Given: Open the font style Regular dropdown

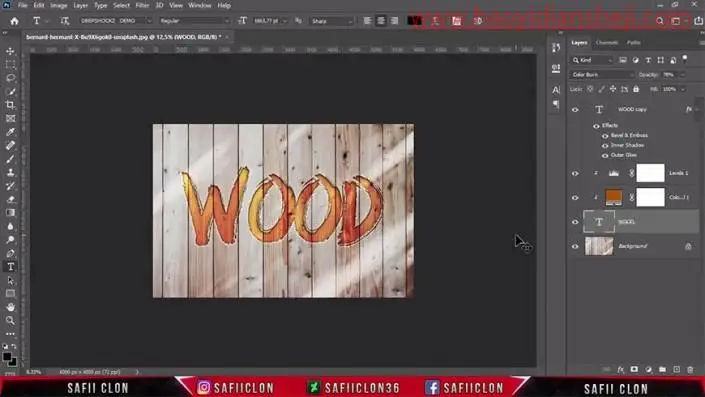Looking at the screenshot, I should (x=194, y=21).
